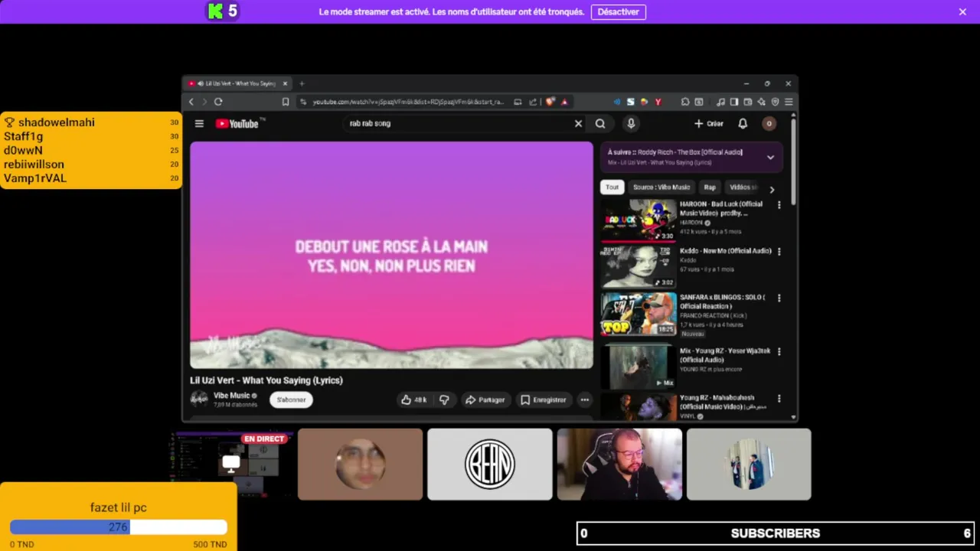This screenshot has height=551, width=980.
Task: Click the Partager share button
Action: [485, 399]
